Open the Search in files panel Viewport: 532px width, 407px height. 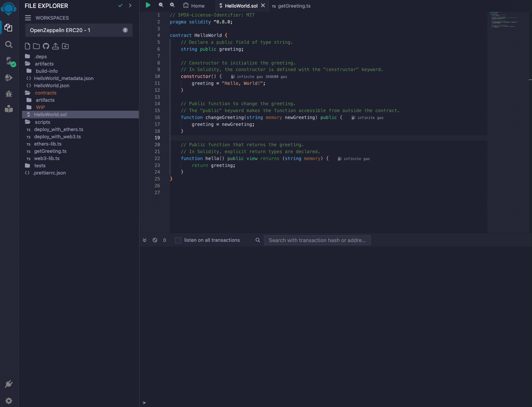coord(9,44)
